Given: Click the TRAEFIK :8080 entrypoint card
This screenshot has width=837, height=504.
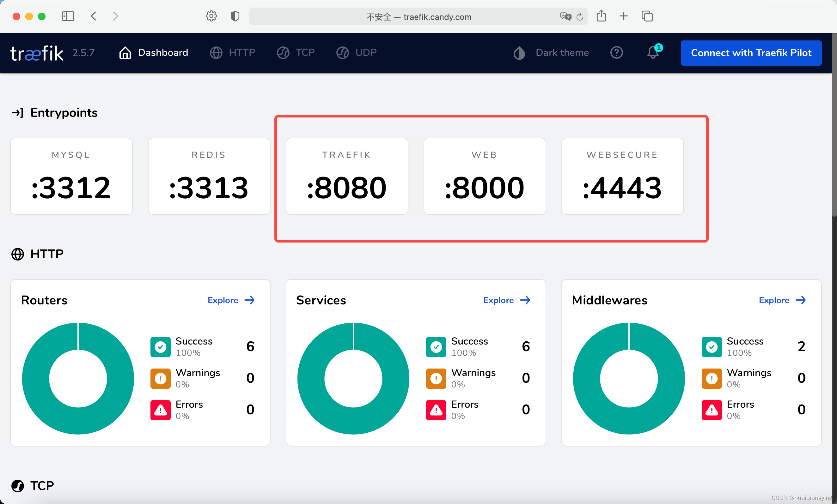Looking at the screenshot, I should coord(347,176).
